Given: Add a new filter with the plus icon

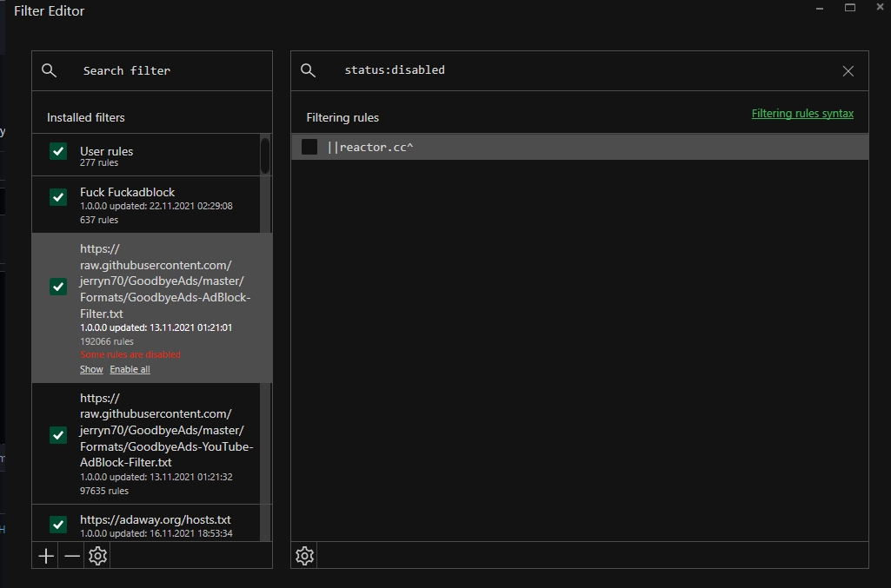Looking at the screenshot, I should coord(45,556).
